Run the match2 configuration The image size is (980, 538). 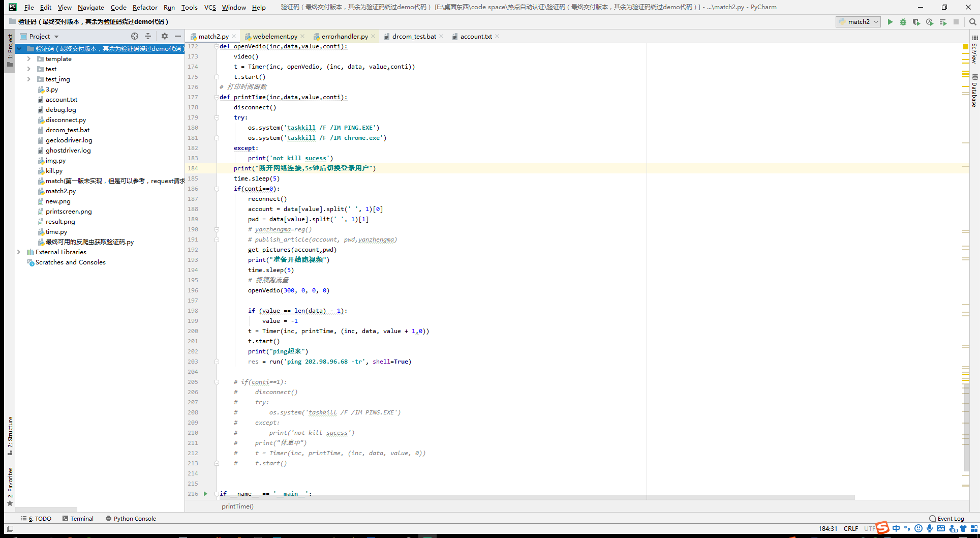[x=890, y=22]
